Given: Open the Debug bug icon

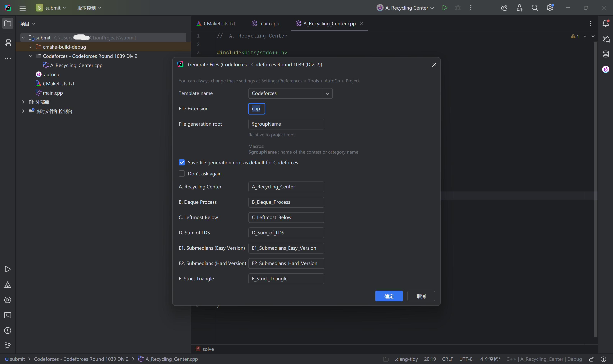Looking at the screenshot, I should (458, 8).
